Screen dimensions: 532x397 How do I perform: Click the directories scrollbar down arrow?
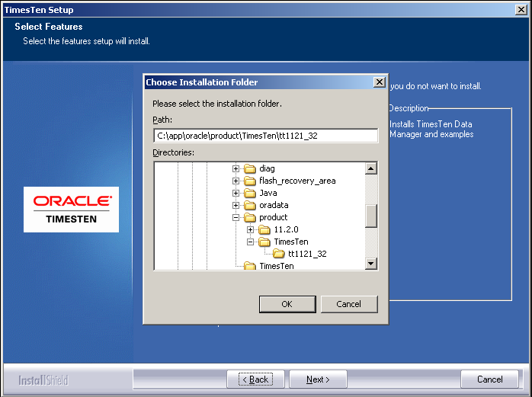pos(371,264)
